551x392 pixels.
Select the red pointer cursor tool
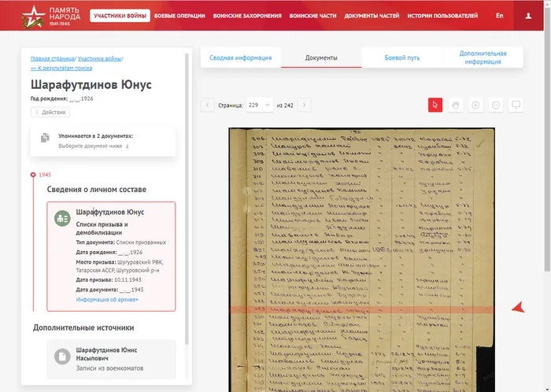[x=435, y=105]
